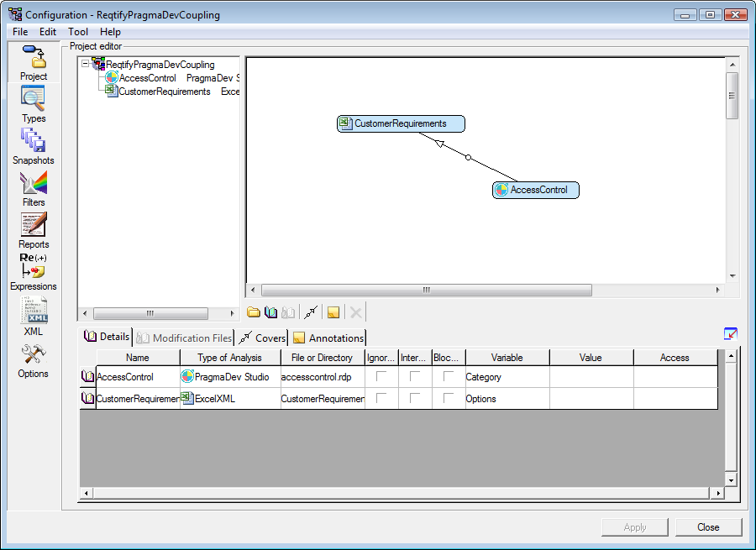Viewport: 756px width, 550px height.
Task: Go to the Expressions section
Action: pyautogui.click(x=34, y=271)
